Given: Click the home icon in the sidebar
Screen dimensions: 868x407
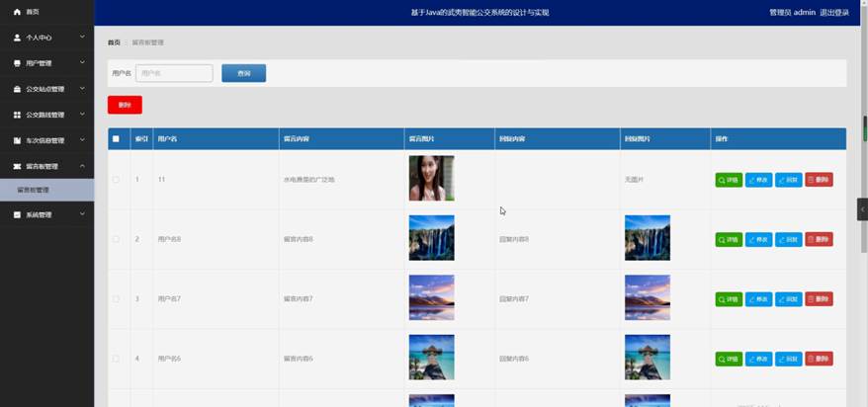Looking at the screenshot, I should (x=17, y=12).
